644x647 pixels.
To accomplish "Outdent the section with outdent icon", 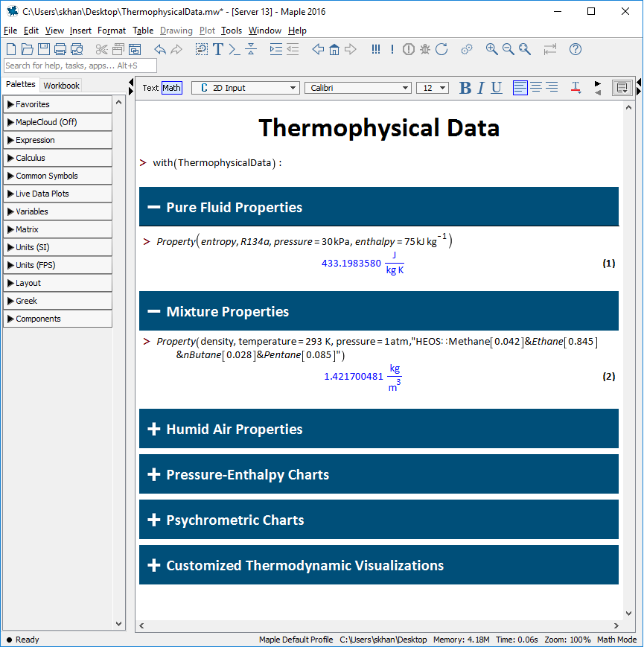I will [x=293, y=49].
